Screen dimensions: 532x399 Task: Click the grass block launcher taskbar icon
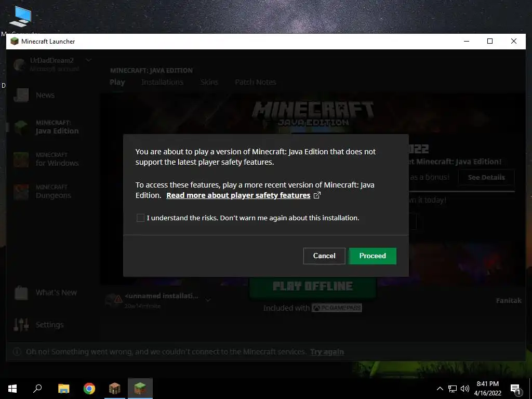pyautogui.click(x=140, y=389)
